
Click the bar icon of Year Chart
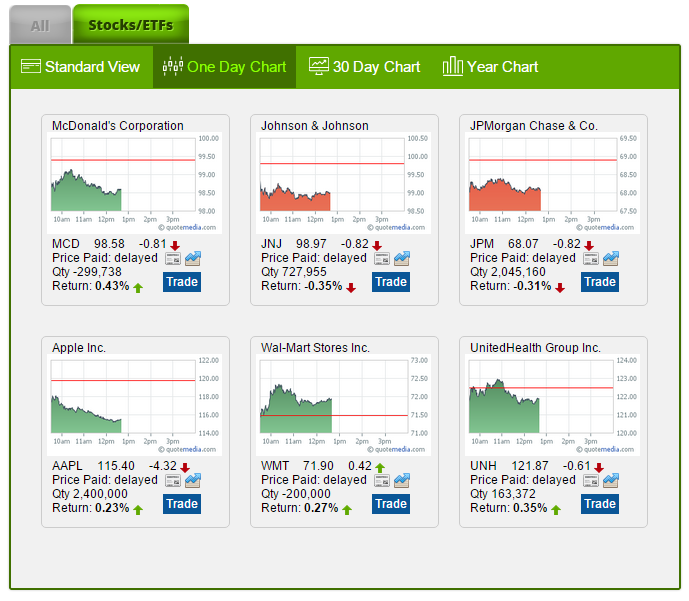pyautogui.click(x=453, y=66)
